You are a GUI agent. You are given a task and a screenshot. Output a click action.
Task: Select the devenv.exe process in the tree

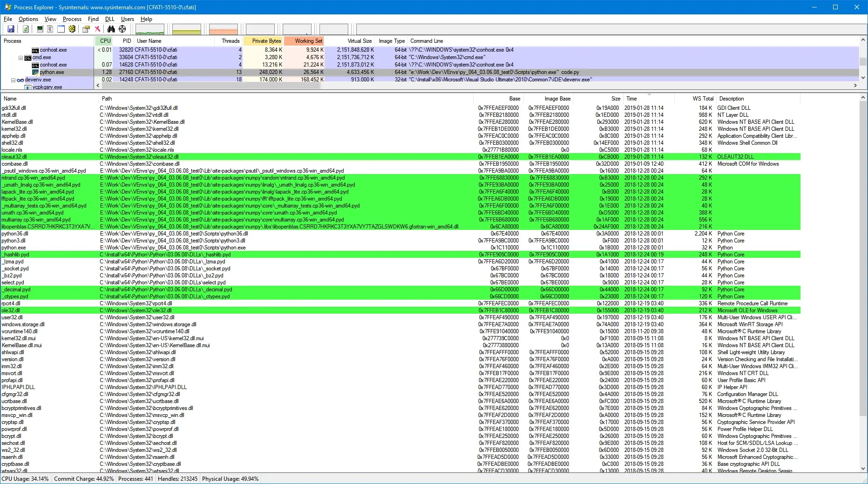coord(38,80)
